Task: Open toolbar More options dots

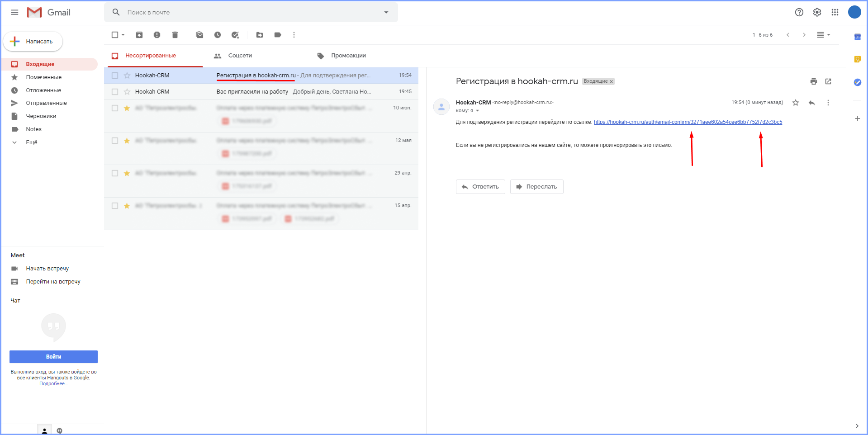Action: click(x=294, y=35)
